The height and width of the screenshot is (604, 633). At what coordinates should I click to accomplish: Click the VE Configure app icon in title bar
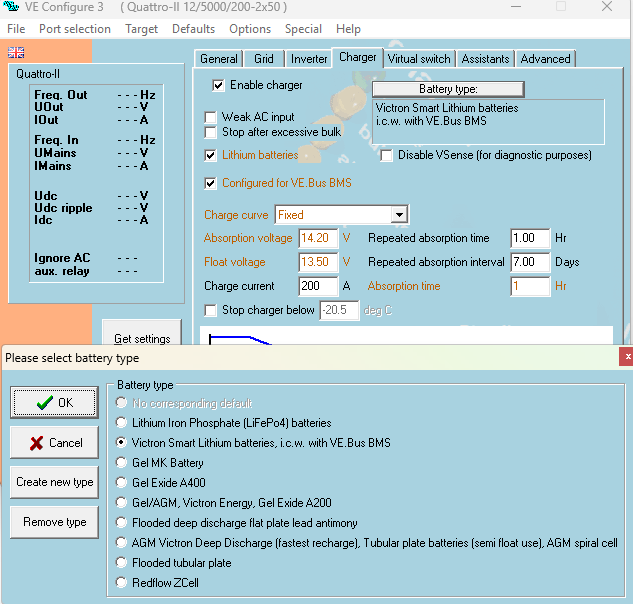pyautogui.click(x=10, y=6)
